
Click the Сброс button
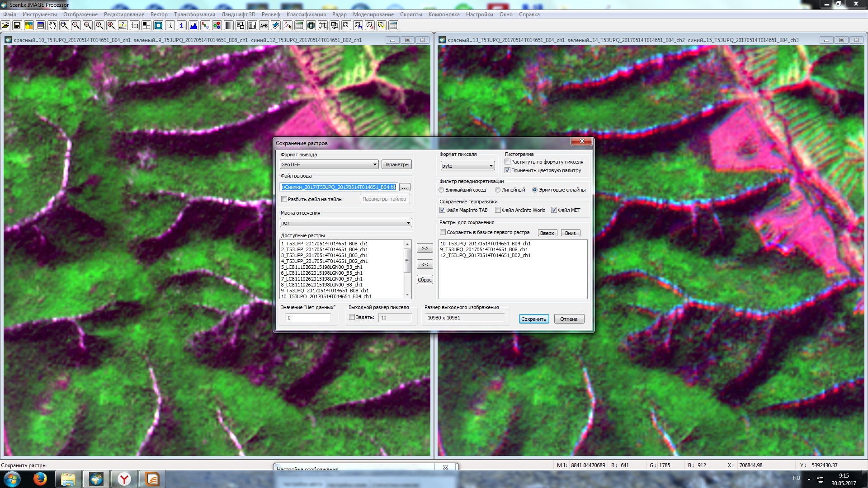click(425, 280)
